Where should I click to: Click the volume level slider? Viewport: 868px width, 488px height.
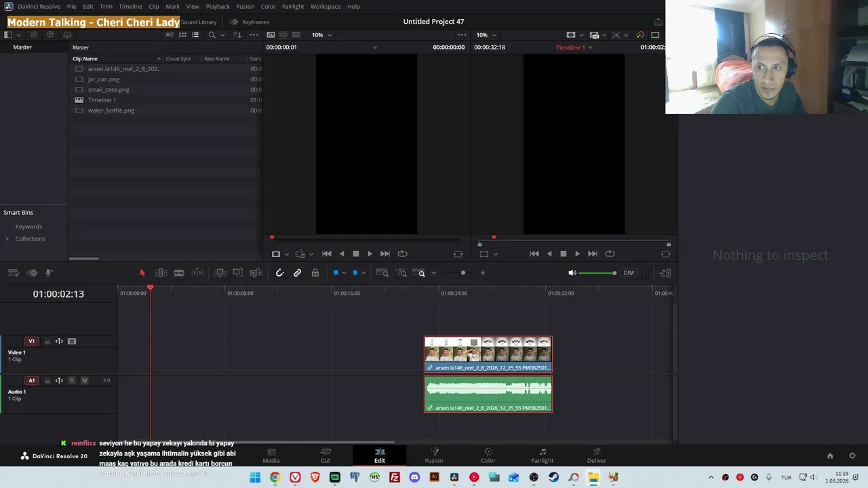[x=597, y=273]
